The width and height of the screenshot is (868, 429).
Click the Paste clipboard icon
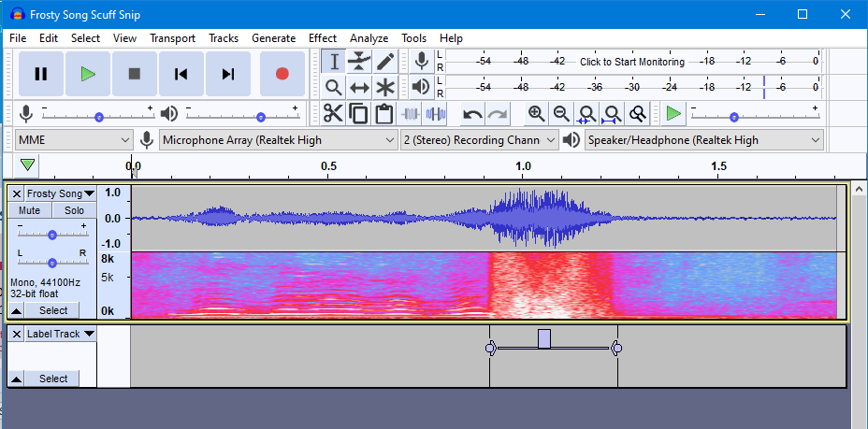click(383, 114)
